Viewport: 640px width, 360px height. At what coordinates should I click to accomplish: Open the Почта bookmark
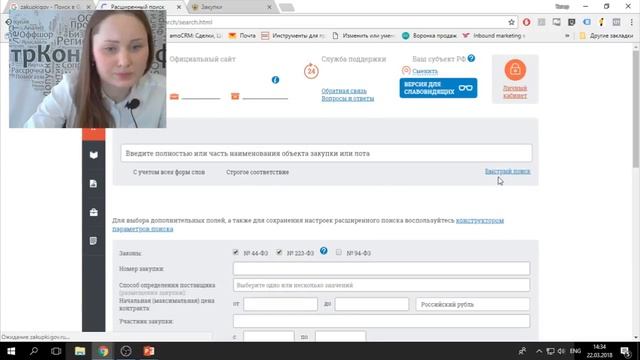(242, 36)
